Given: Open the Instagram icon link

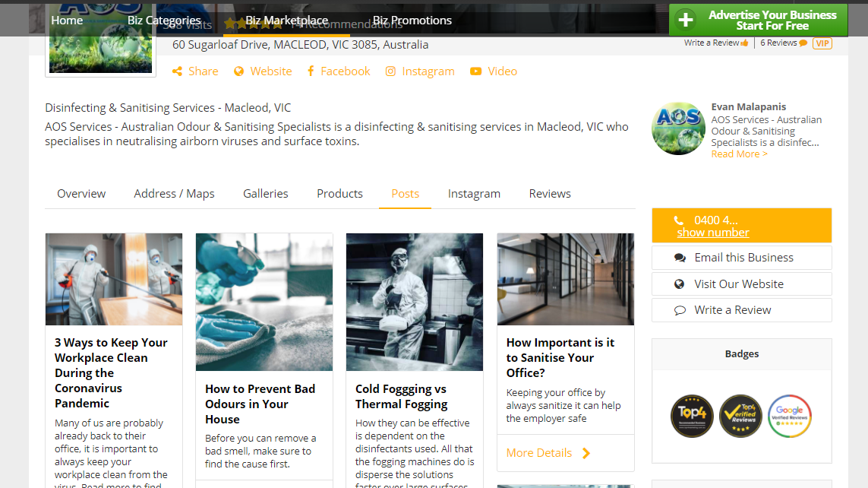Looking at the screenshot, I should point(390,71).
